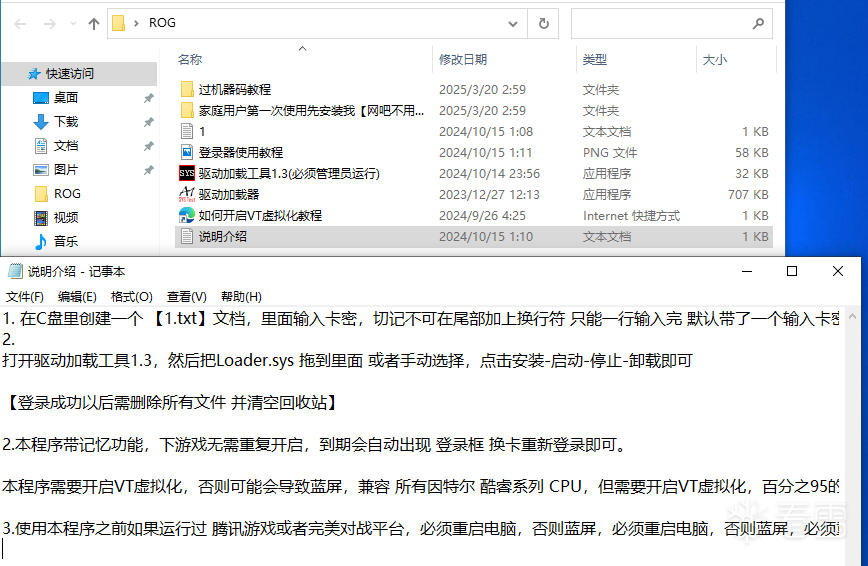Viewport: 868px width, 566px height.
Task: Maximize the Notepad window
Action: coord(792,271)
